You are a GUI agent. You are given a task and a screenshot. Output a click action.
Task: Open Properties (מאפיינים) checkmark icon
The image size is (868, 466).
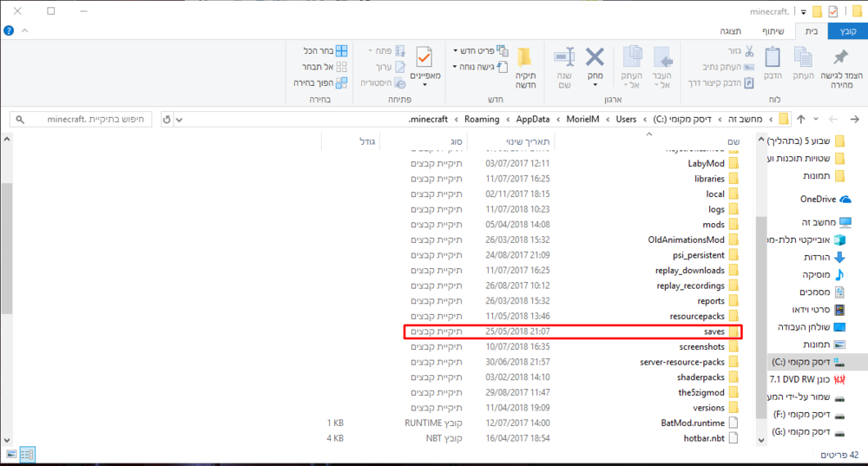tap(424, 64)
